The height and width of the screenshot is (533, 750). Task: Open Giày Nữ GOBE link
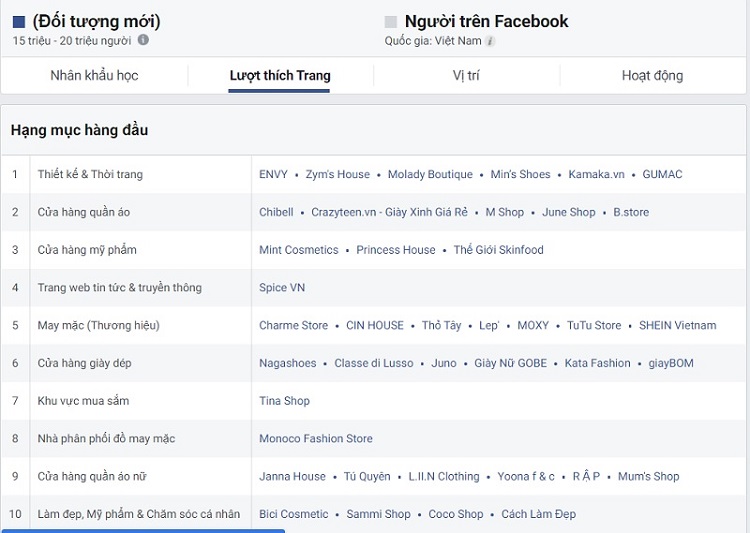click(510, 363)
